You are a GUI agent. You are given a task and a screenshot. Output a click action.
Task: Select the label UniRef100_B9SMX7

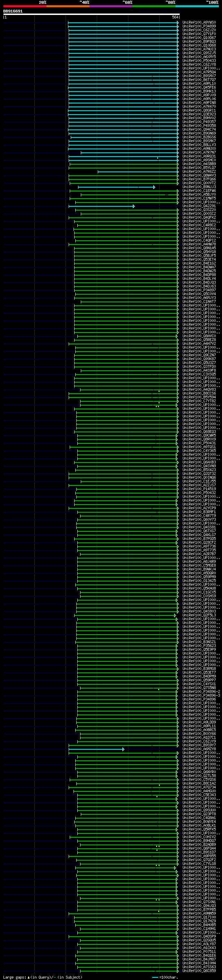coord(199,76)
